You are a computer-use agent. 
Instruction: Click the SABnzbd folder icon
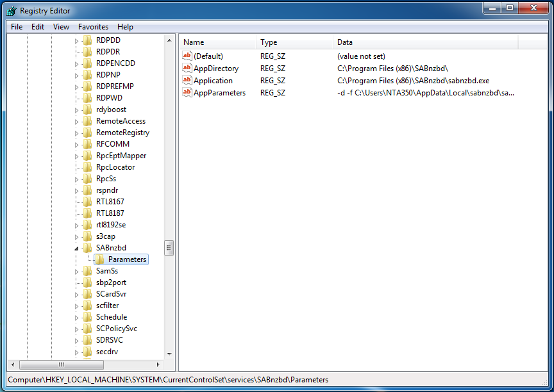pos(88,248)
